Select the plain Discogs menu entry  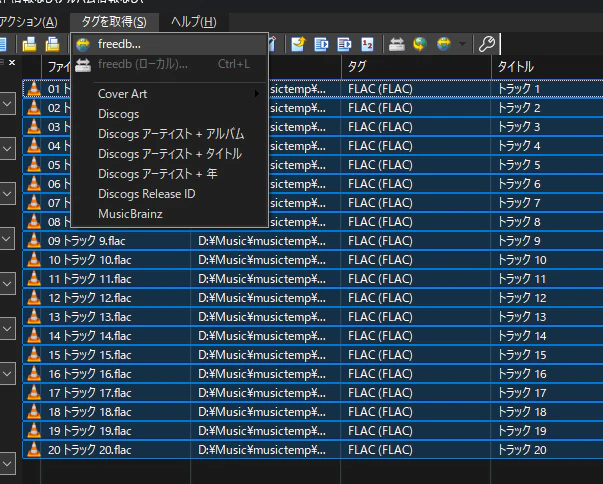[x=170, y=114]
